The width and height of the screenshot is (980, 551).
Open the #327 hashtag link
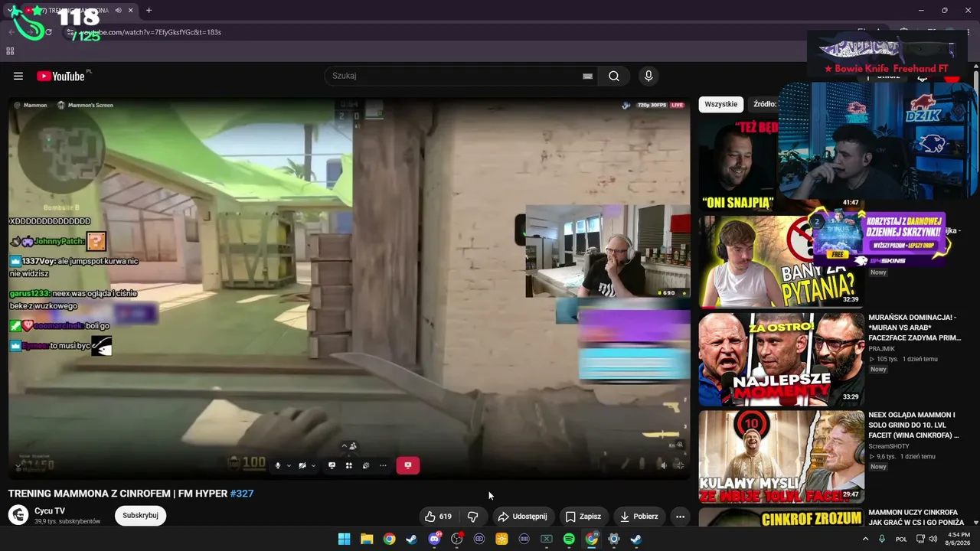coord(242,494)
